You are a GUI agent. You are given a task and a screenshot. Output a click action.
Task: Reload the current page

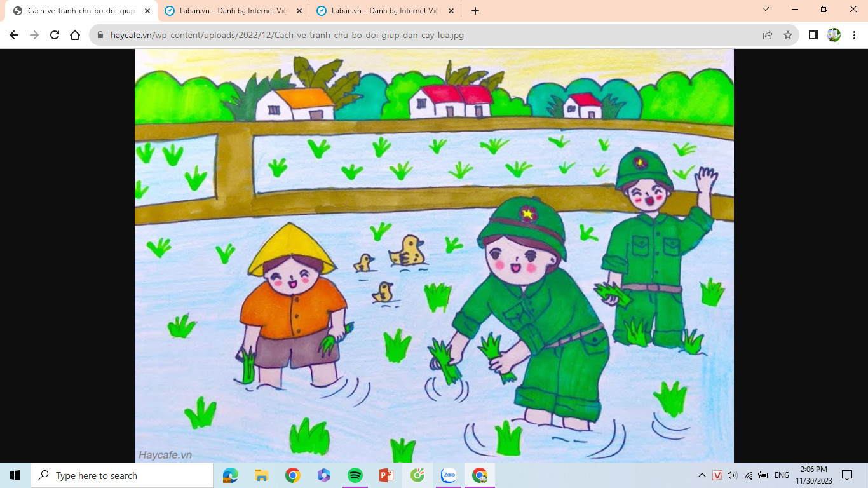55,35
